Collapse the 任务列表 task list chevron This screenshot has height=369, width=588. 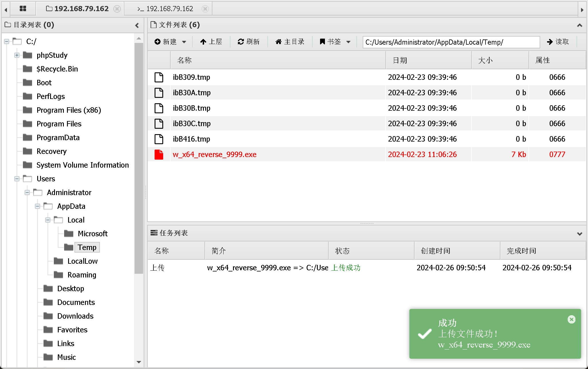coord(579,233)
